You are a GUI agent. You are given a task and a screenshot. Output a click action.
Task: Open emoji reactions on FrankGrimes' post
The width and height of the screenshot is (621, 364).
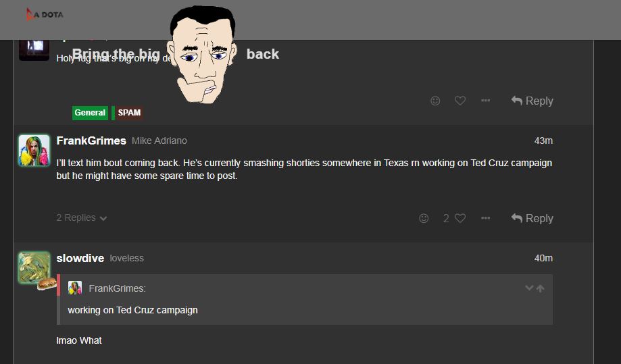(x=424, y=218)
